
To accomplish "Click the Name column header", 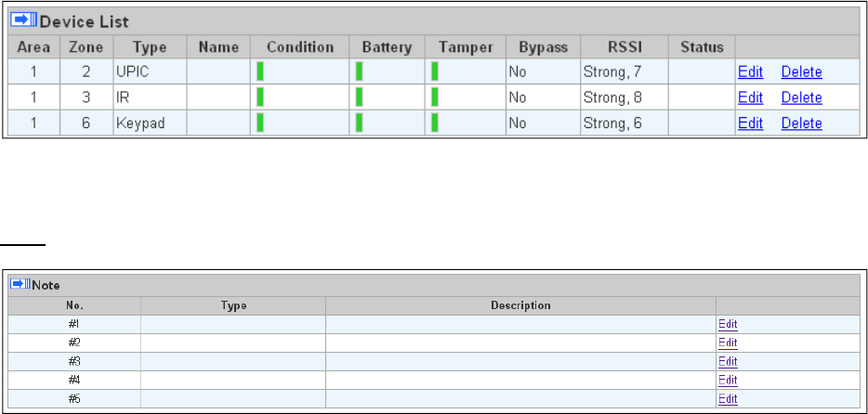I will 218,47.
